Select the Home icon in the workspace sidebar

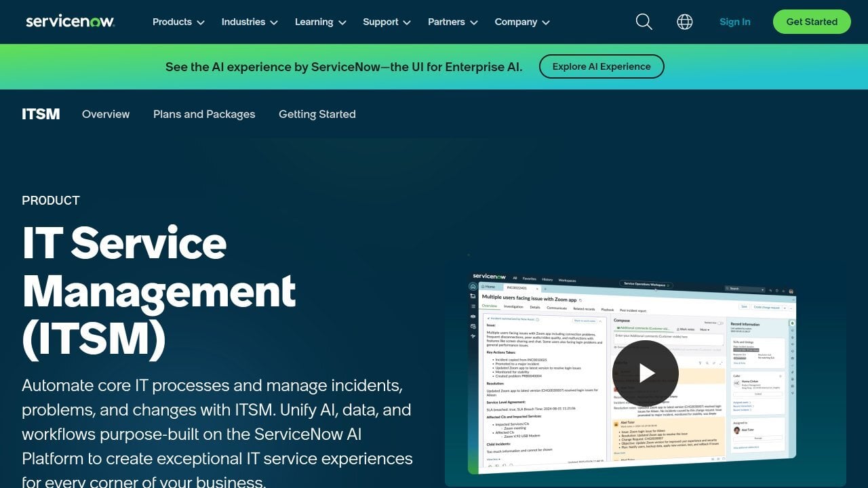pyautogui.click(x=473, y=287)
